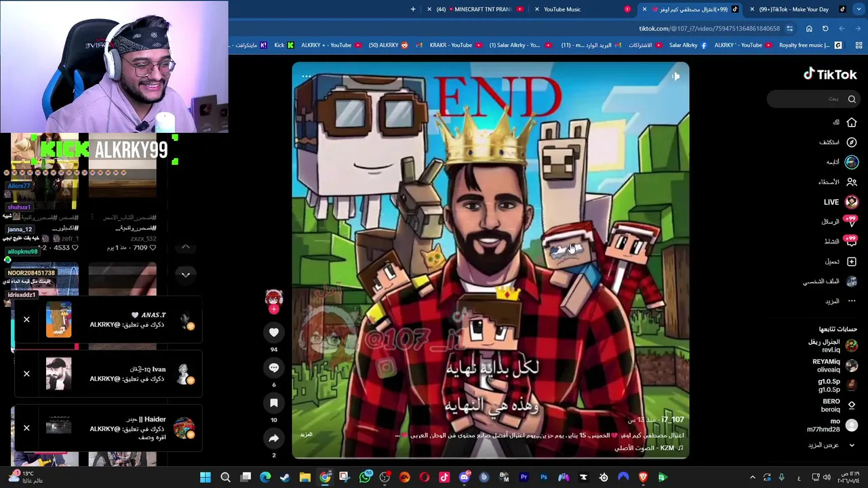Open the creator username i7_107
868x488 pixels.
point(672,420)
